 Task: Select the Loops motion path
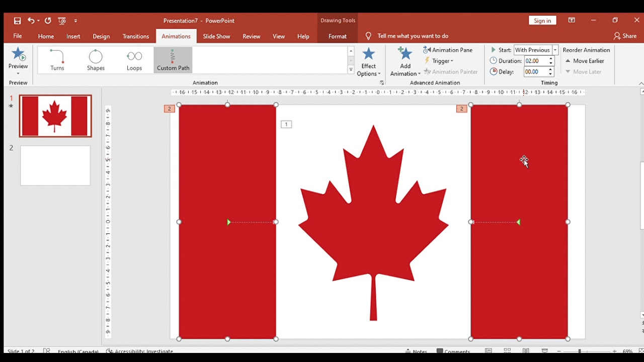coord(134,60)
